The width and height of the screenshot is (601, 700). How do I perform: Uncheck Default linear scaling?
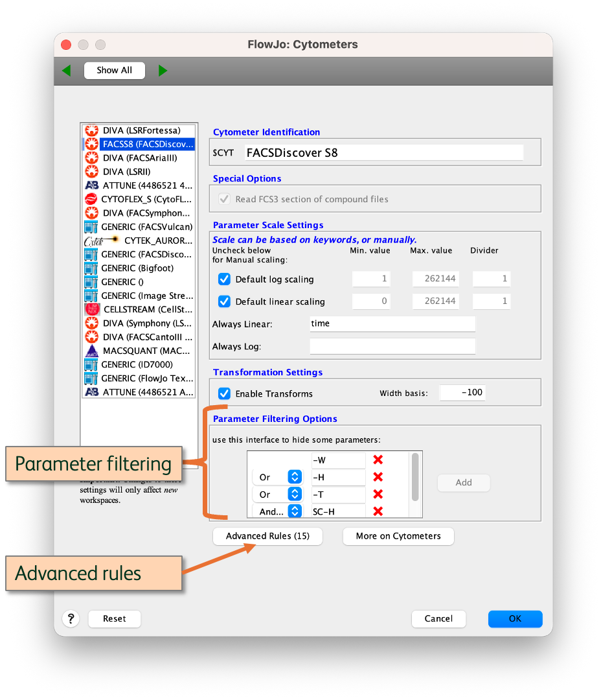pos(225,301)
